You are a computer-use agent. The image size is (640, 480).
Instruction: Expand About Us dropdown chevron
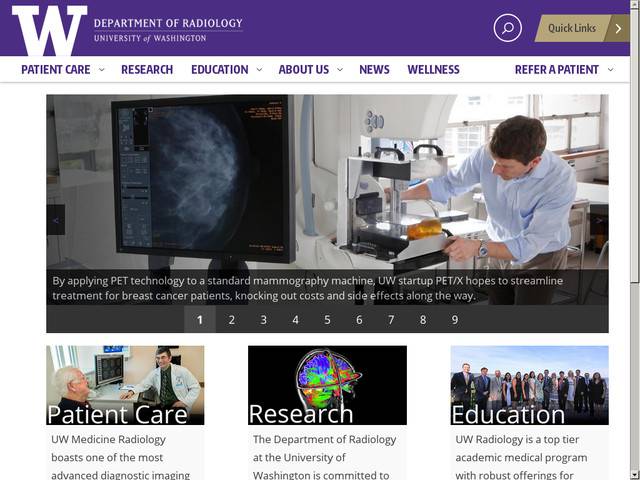pos(340,69)
